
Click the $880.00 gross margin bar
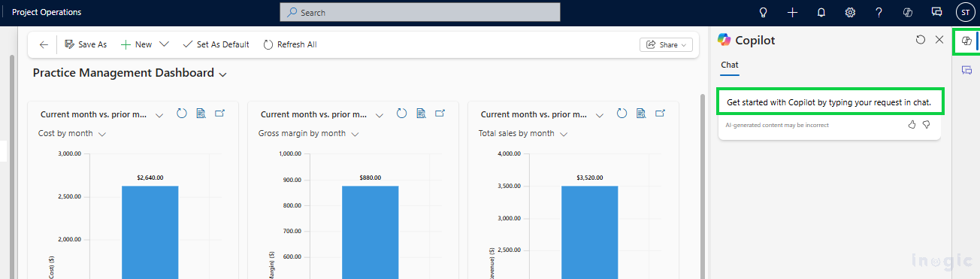(371, 232)
